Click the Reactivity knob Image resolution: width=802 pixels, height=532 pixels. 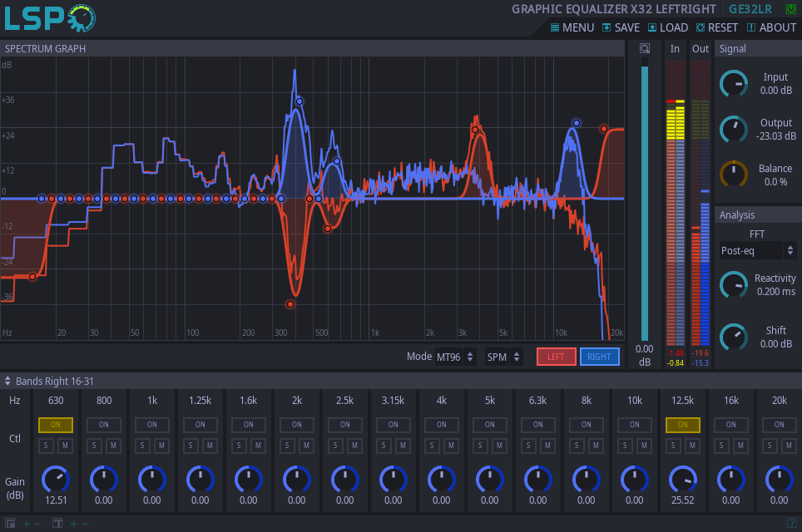pos(734,284)
